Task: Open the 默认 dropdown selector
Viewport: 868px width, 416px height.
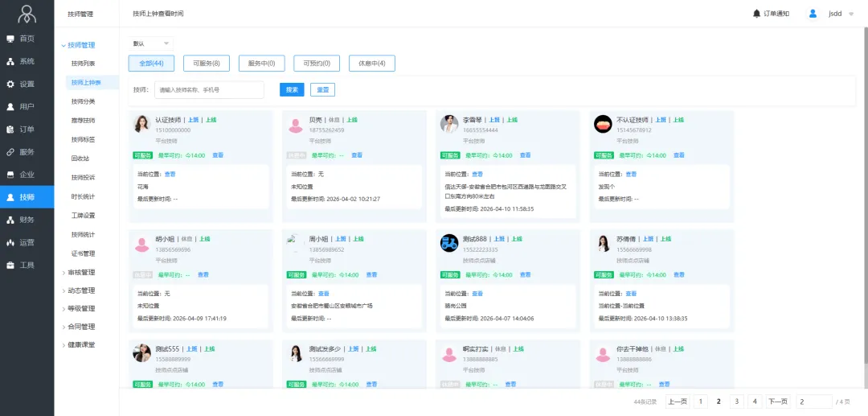Action: click(150, 43)
